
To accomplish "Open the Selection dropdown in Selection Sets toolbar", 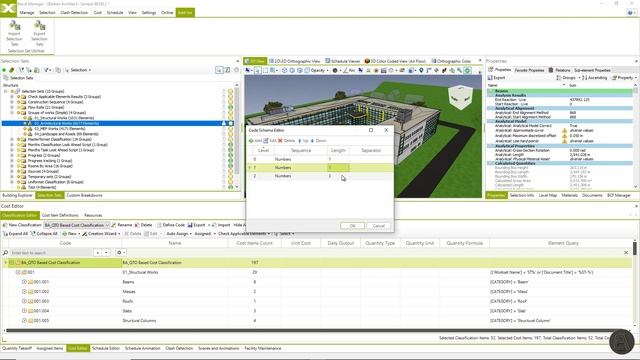I will (x=78, y=70).
